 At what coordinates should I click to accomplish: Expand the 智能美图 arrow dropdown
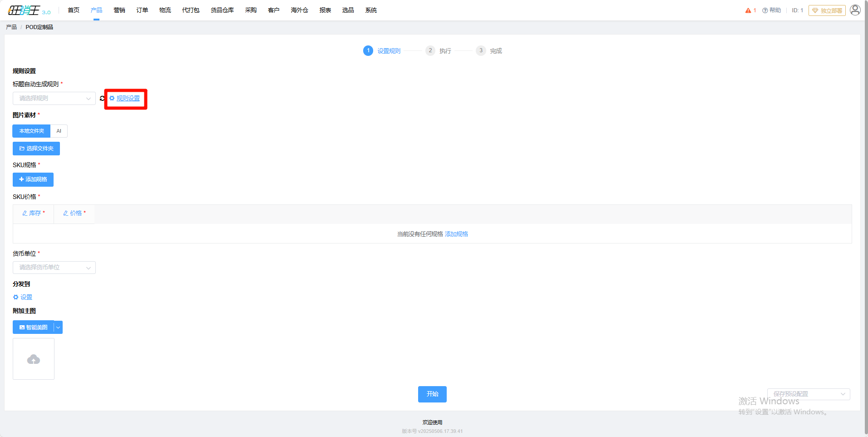pyautogui.click(x=58, y=327)
